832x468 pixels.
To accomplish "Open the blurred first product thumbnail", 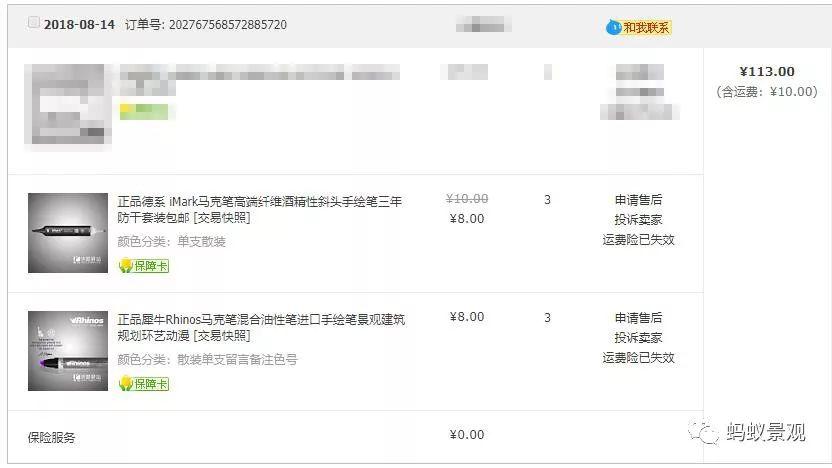I will coord(67,105).
